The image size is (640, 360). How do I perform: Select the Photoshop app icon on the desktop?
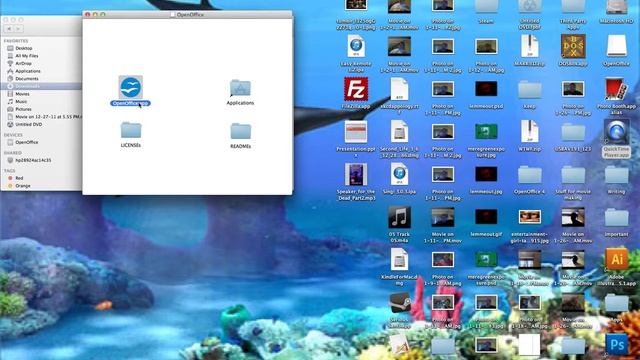click(616, 345)
